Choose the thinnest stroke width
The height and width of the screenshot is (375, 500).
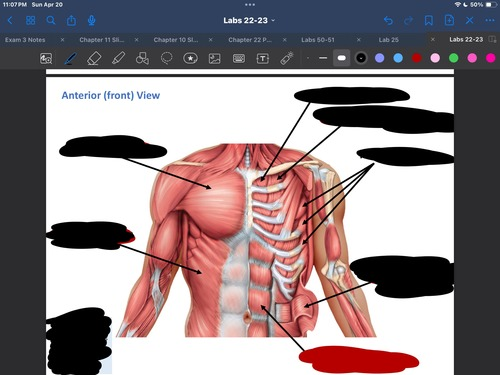(x=308, y=58)
